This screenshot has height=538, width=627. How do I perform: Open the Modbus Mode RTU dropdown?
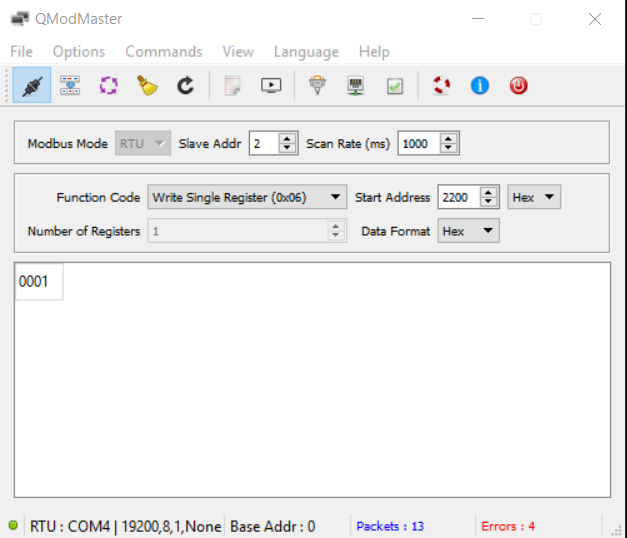click(143, 143)
